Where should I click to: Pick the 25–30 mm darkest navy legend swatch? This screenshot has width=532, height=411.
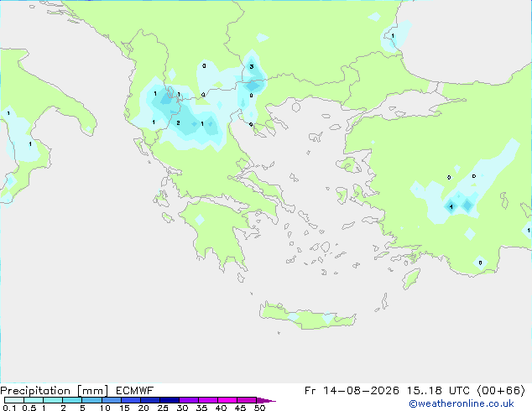click(170, 400)
